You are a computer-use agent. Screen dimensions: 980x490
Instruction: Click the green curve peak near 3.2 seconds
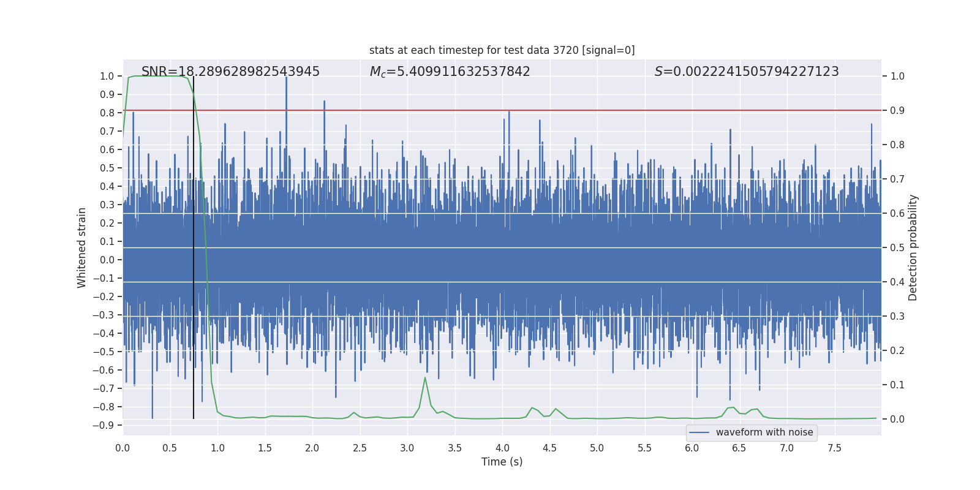point(425,378)
